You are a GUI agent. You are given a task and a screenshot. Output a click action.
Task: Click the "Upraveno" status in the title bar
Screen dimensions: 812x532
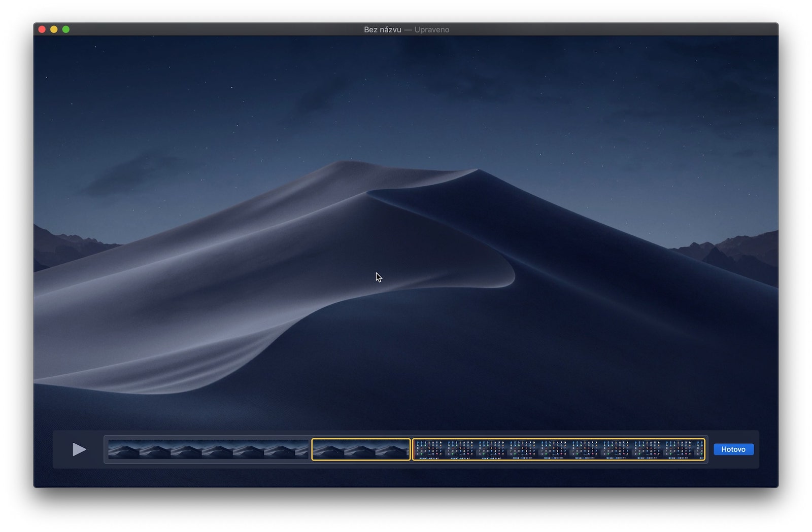click(432, 29)
